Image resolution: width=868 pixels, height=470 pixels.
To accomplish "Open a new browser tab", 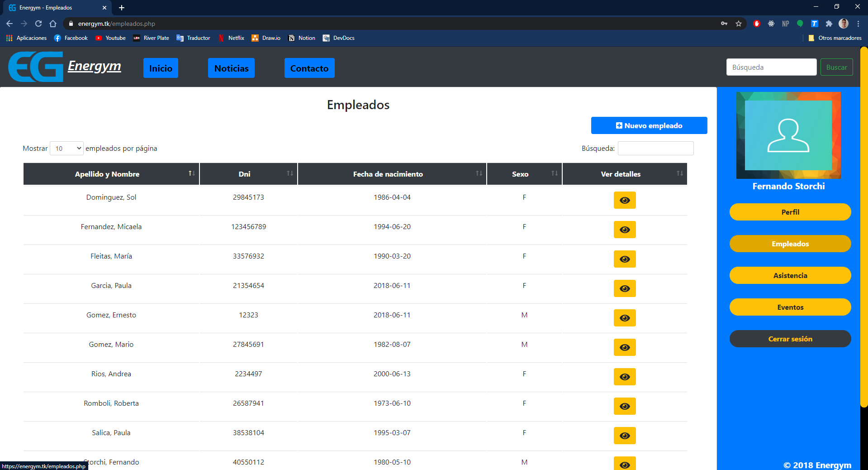I will click(122, 8).
